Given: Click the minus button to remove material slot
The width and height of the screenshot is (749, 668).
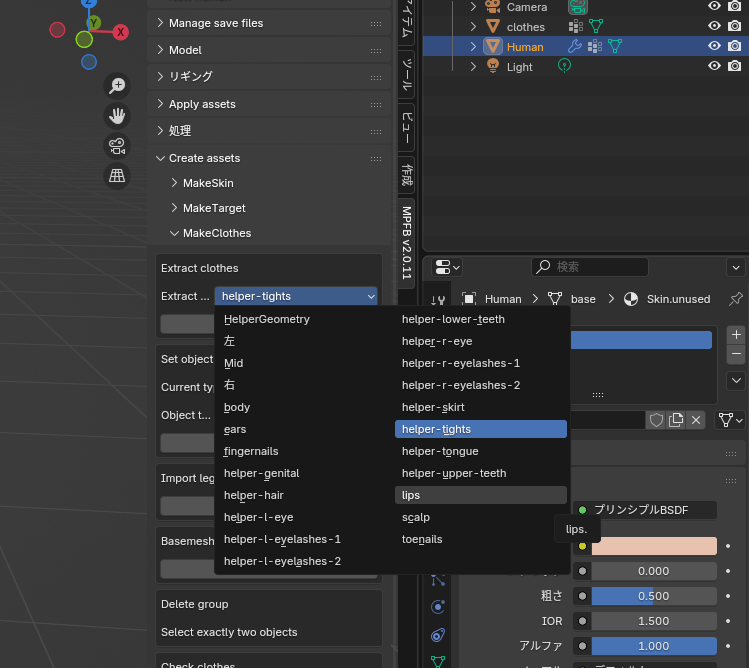Looking at the screenshot, I should 736,355.
